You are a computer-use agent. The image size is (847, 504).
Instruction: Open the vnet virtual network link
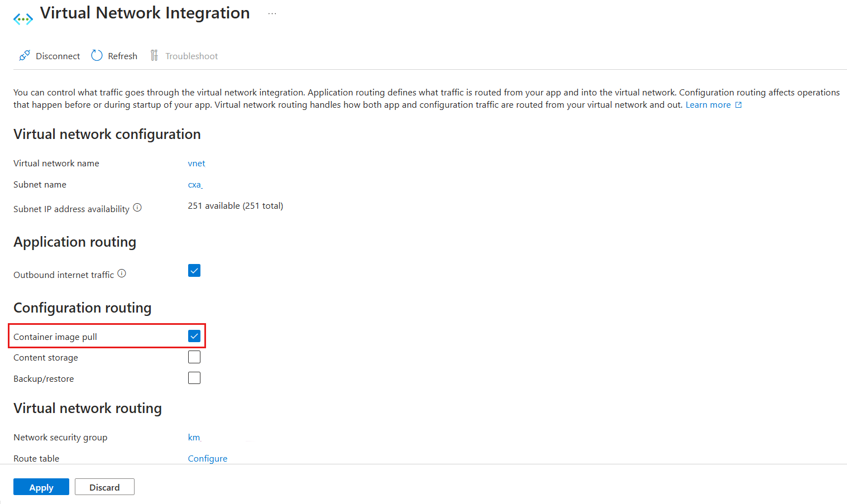(197, 163)
